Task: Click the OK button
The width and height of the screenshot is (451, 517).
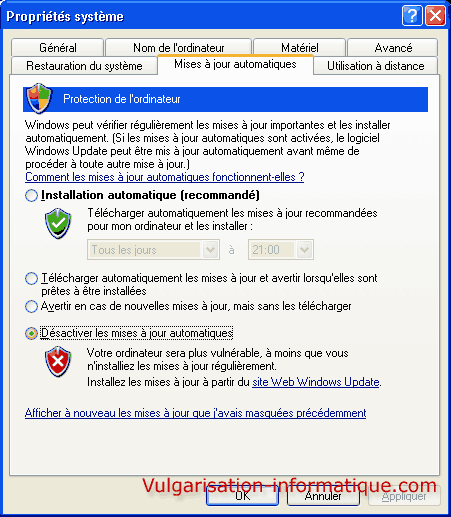Action: [242, 496]
